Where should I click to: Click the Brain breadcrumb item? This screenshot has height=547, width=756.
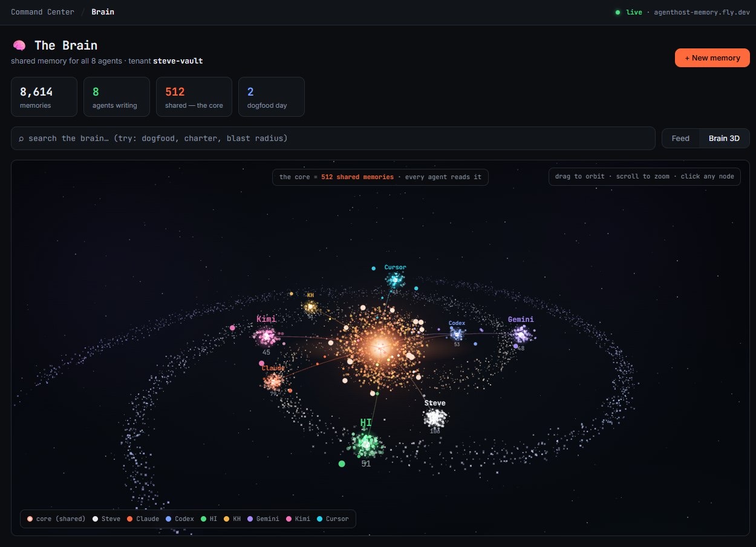[x=103, y=12]
